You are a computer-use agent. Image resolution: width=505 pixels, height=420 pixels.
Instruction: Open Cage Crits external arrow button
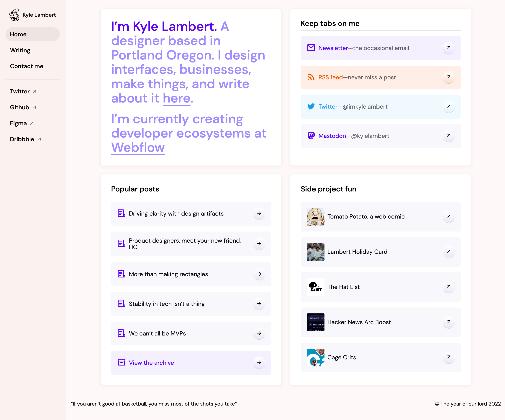tap(449, 357)
